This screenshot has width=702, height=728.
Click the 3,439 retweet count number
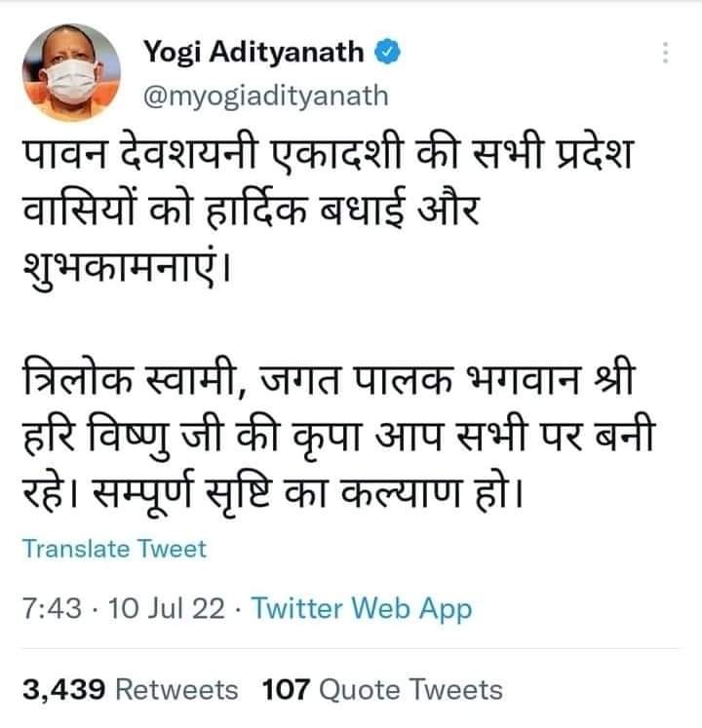(x=63, y=689)
